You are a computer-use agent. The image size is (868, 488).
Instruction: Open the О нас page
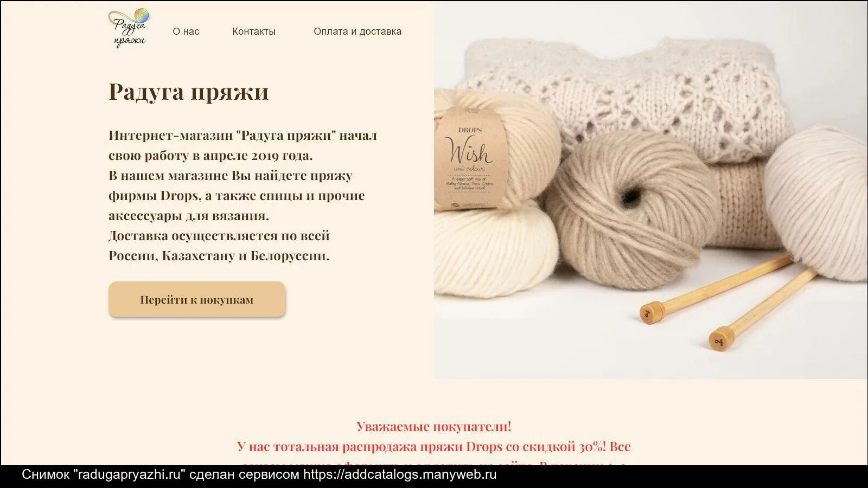coord(186,31)
